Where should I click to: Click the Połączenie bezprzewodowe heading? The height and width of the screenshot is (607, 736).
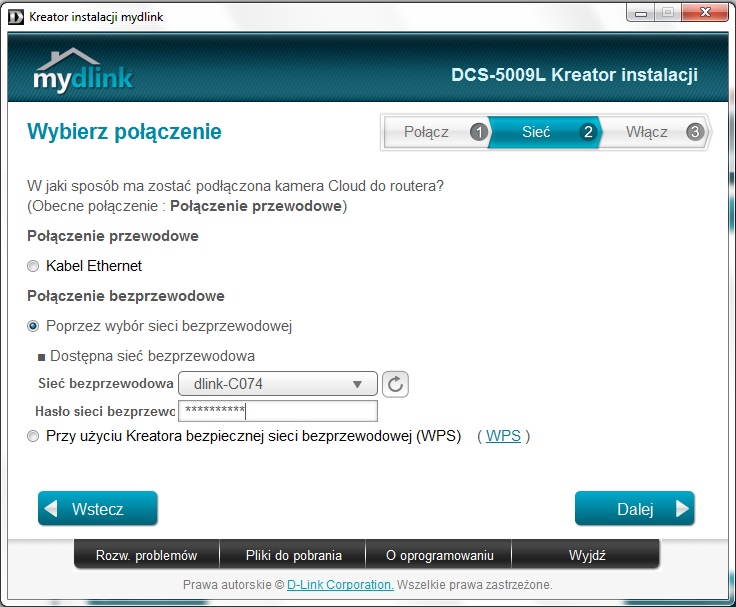click(x=126, y=296)
